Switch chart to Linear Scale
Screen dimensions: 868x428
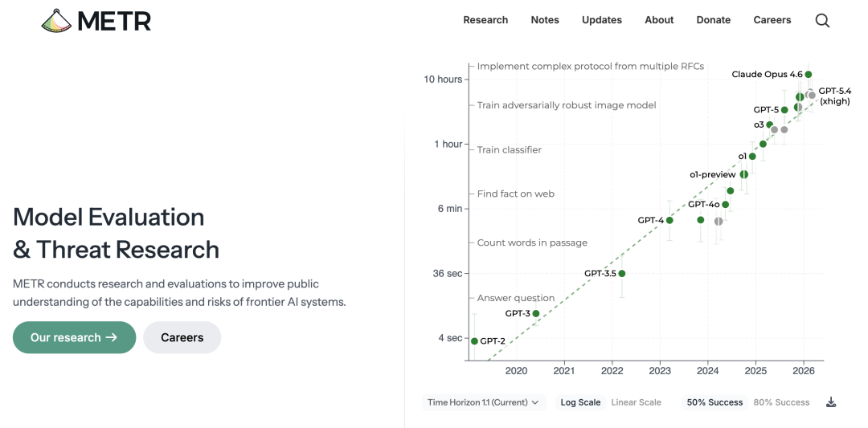click(x=636, y=402)
